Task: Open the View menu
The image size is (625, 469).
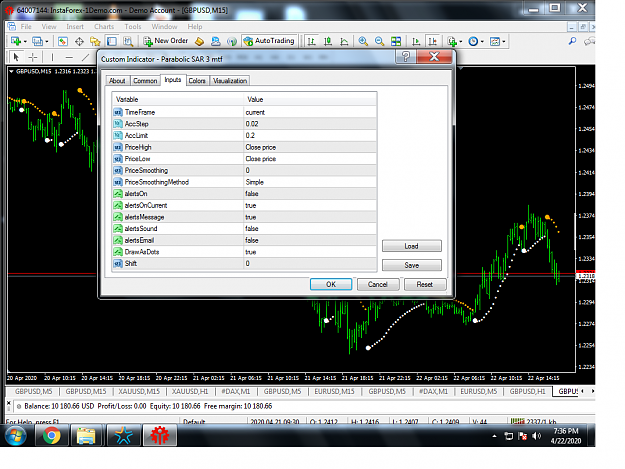Action: click(49, 27)
